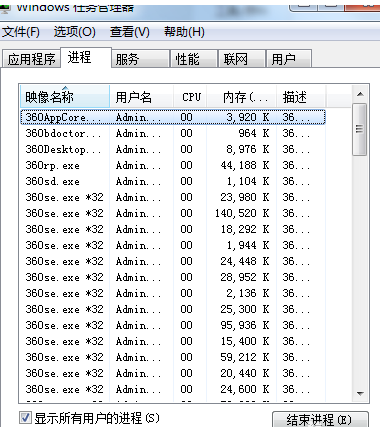380x427 pixels.
Task: Select 360se.exe process using 95,936 K
Action: click(173, 325)
